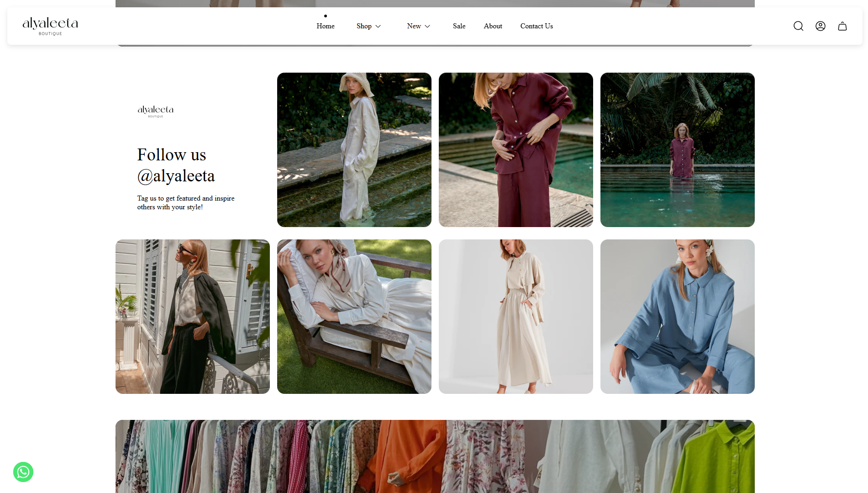Open the shopping bag cart icon
868x493 pixels.
[x=842, y=26]
